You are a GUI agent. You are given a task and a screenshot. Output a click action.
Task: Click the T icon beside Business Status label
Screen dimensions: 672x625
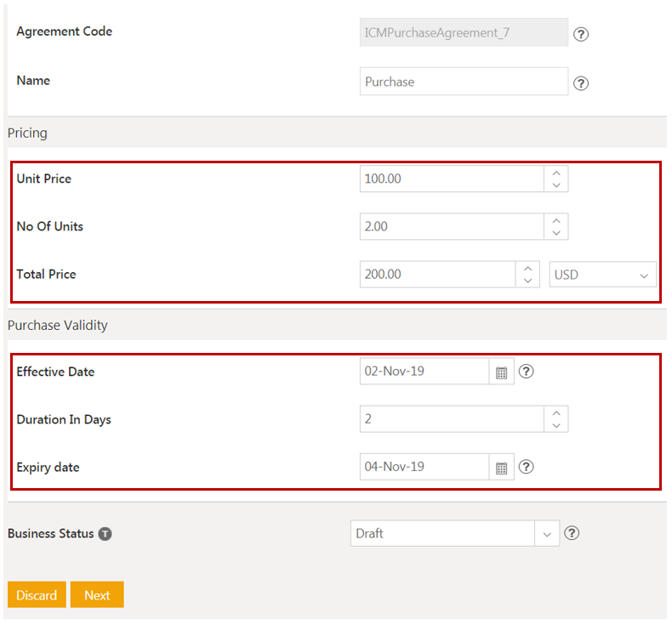tap(105, 534)
